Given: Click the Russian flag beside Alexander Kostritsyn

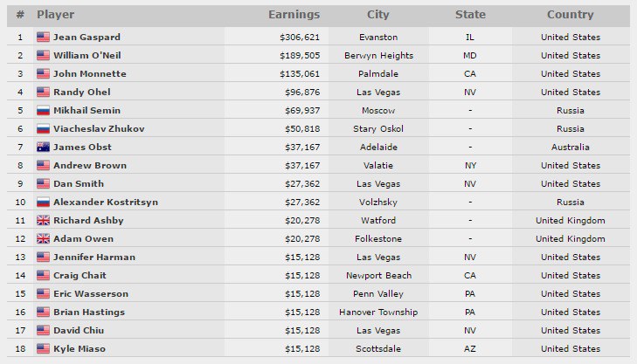Looking at the screenshot, I should tap(43, 203).
